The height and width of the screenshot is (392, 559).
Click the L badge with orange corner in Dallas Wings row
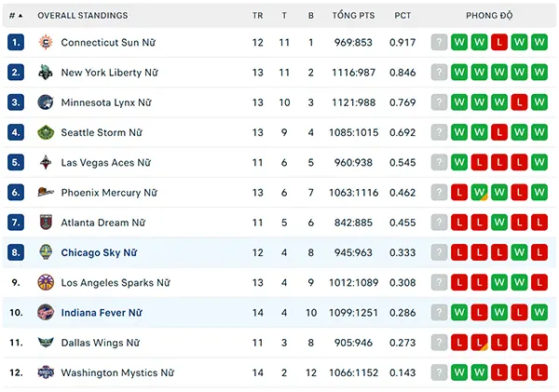[x=479, y=343]
